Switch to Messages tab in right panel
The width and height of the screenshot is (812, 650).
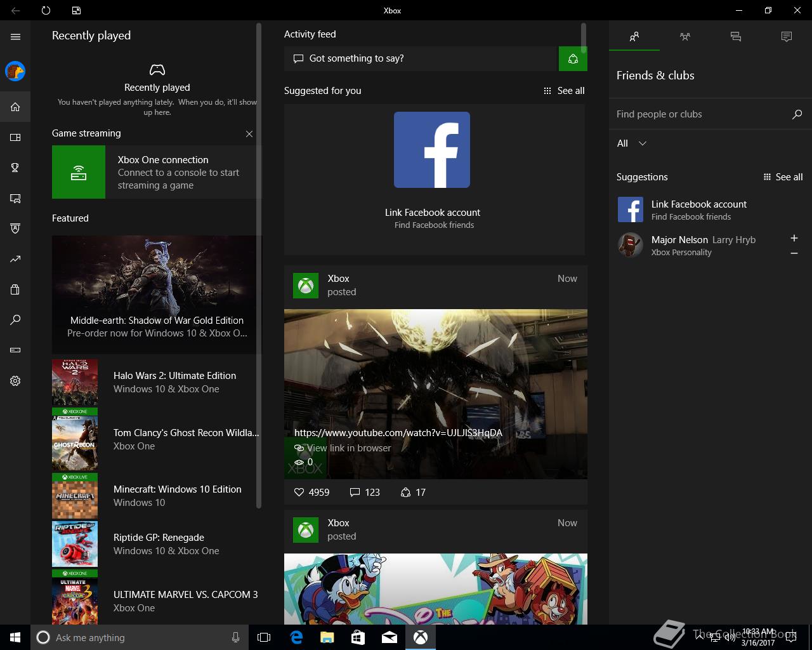pyautogui.click(x=736, y=37)
